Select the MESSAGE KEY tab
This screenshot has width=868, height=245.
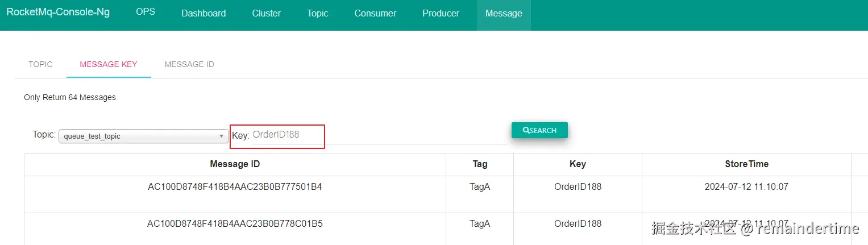point(109,64)
